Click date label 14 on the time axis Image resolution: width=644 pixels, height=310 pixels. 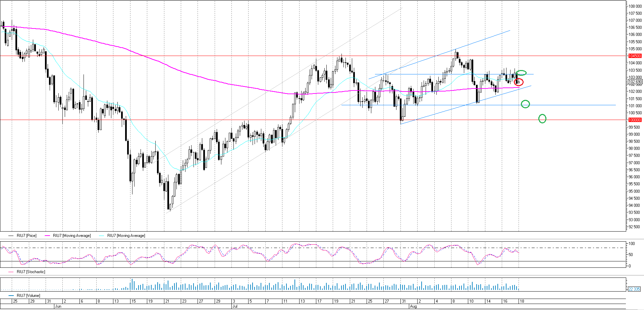tap(488, 301)
